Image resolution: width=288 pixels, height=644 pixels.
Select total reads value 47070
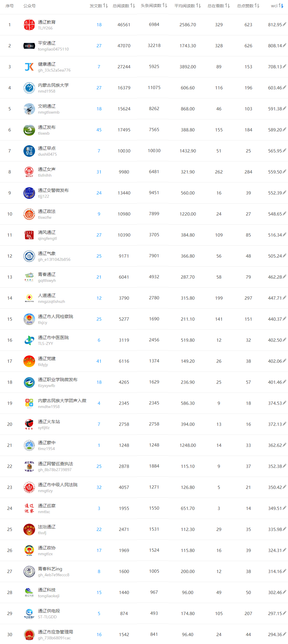[124, 46]
